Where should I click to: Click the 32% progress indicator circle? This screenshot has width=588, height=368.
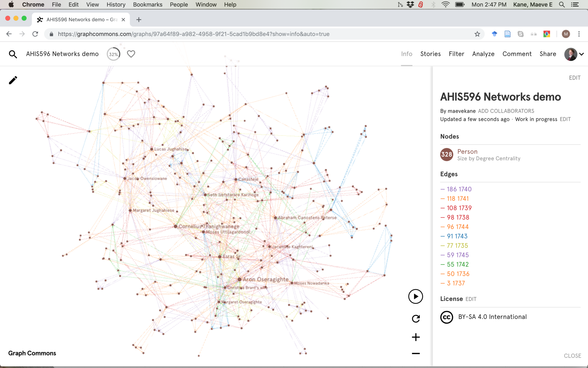pyautogui.click(x=113, y=54)
